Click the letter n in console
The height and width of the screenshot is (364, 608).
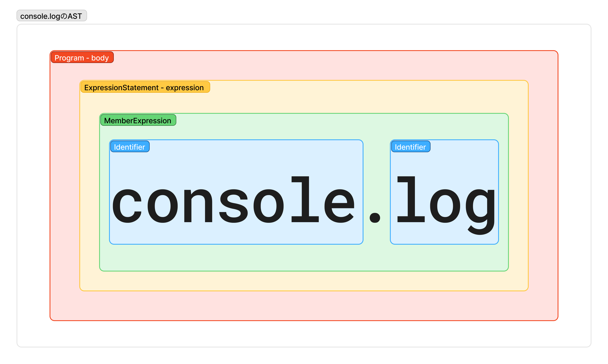tap(198, 206)
